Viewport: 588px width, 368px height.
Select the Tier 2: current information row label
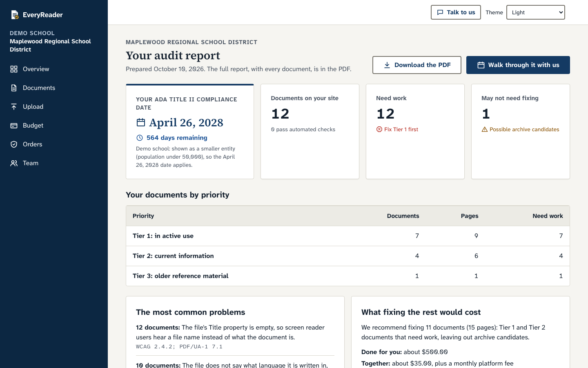(x=173, y=256)
